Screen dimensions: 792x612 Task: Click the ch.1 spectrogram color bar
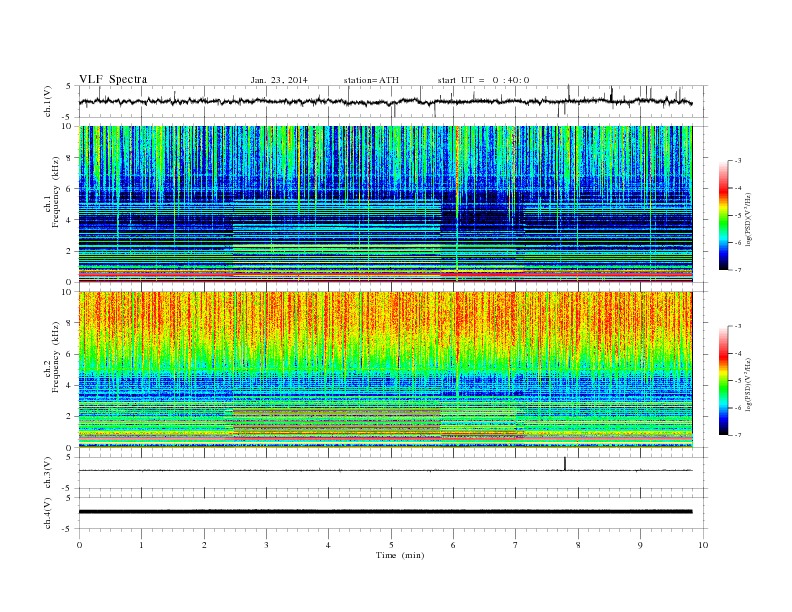[x=723, y=216]
